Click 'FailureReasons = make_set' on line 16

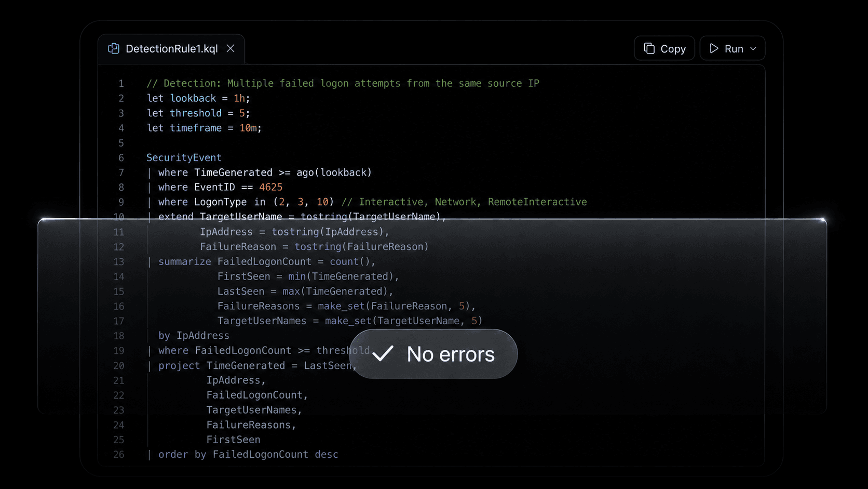(x=292, y=306)
